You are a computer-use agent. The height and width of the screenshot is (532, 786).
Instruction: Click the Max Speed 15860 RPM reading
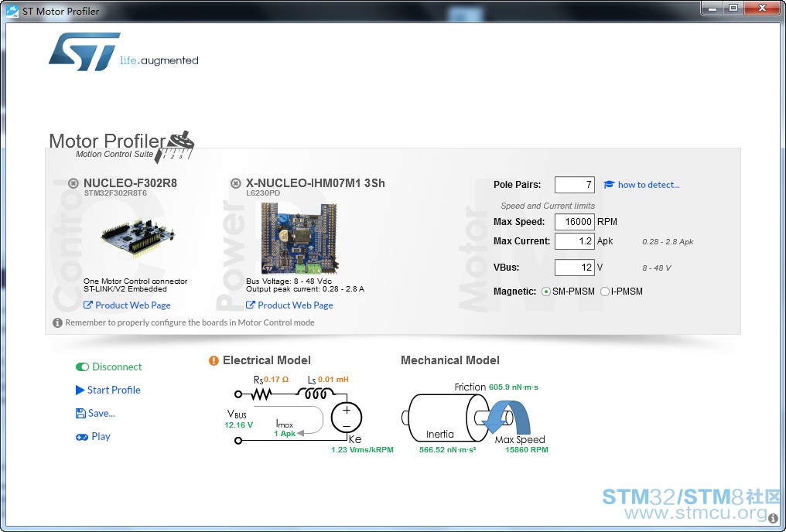click(526, 450)
